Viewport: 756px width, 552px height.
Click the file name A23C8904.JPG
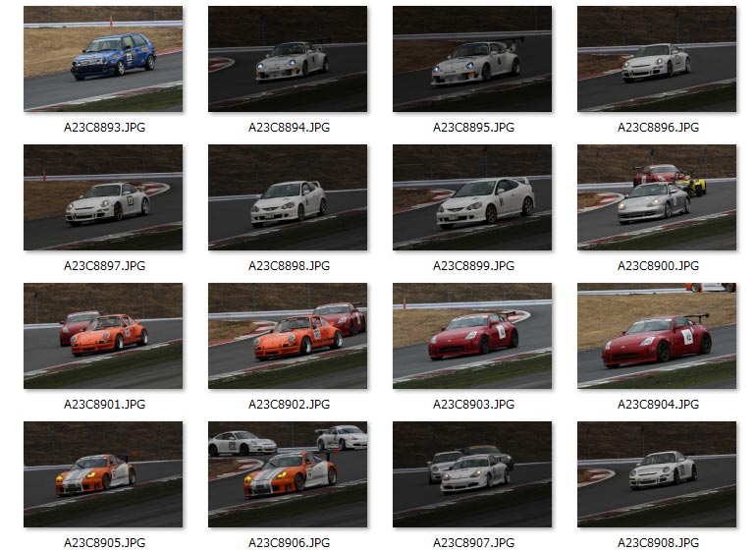click(x=659, y=405)
